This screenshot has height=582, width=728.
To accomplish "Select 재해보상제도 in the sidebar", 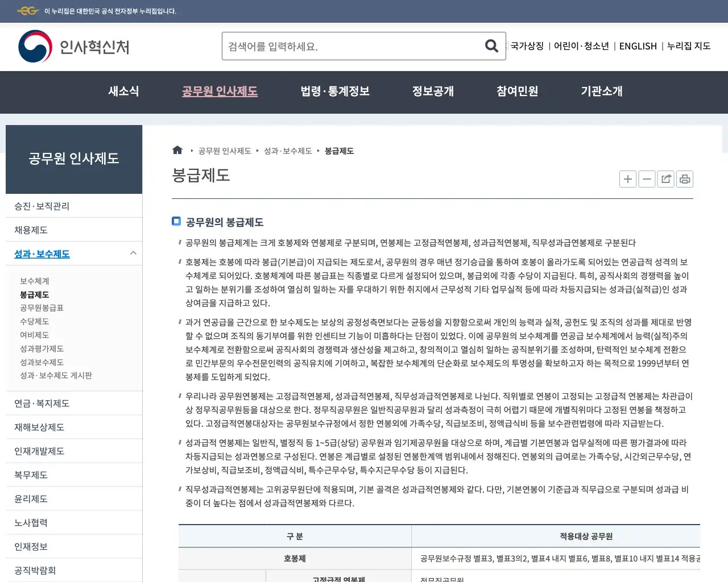I will 74,427.
